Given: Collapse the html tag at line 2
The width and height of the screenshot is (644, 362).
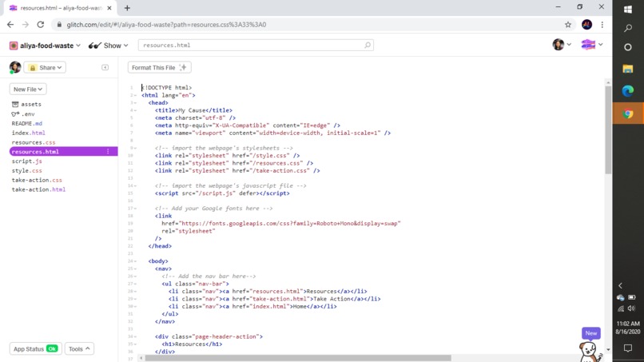Looking at the screenshot, I should [135, 95].
